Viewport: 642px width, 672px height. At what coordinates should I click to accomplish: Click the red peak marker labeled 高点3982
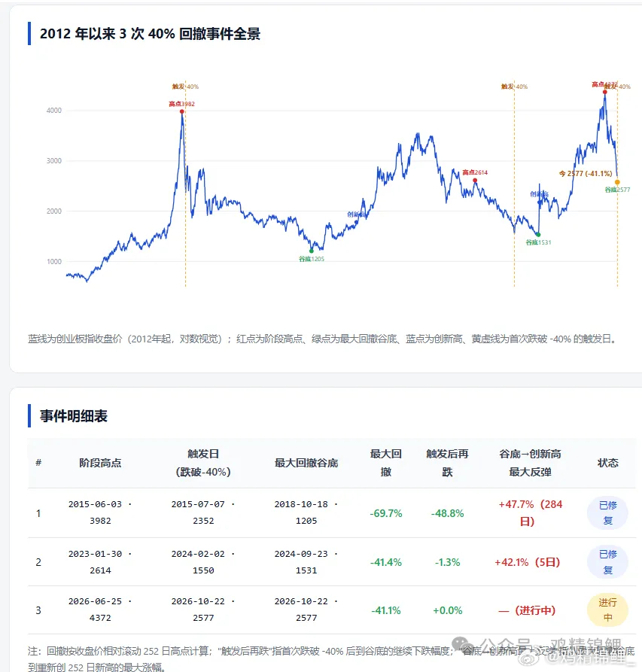pyautogui.click(x=181, y=111)
